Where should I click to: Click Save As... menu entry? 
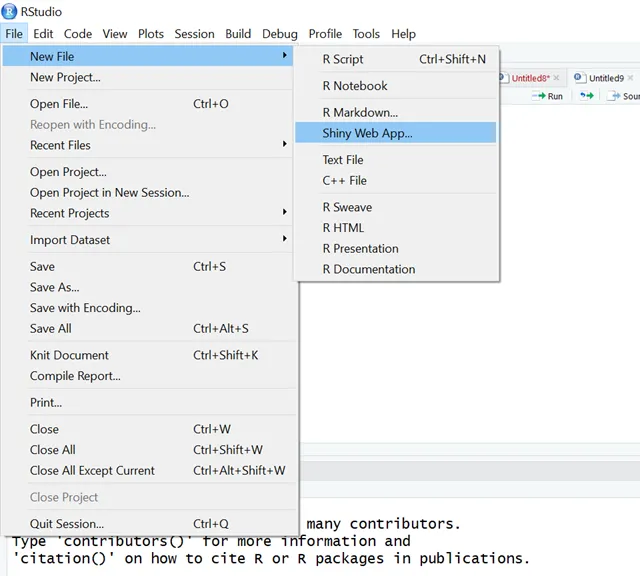click(x=148, y=287)
